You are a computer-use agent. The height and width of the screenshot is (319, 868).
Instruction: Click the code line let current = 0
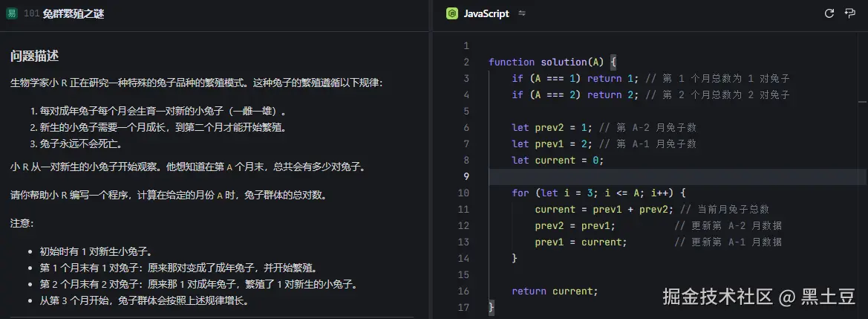click(558, 161)
